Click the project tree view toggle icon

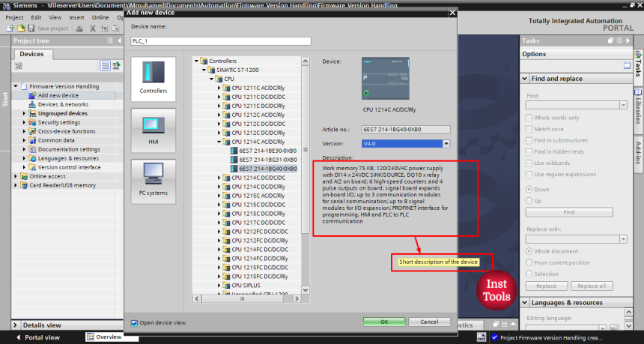point(105,66)
